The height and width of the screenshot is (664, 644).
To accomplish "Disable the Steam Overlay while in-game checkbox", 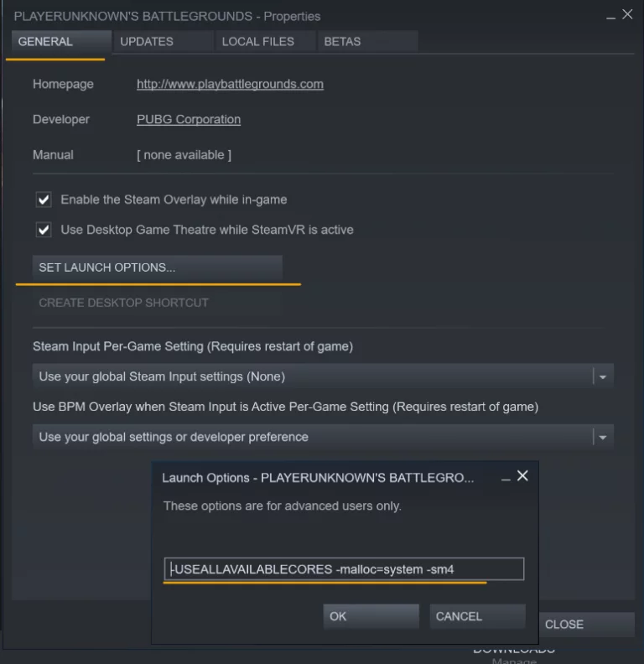I will click(44, 200).
